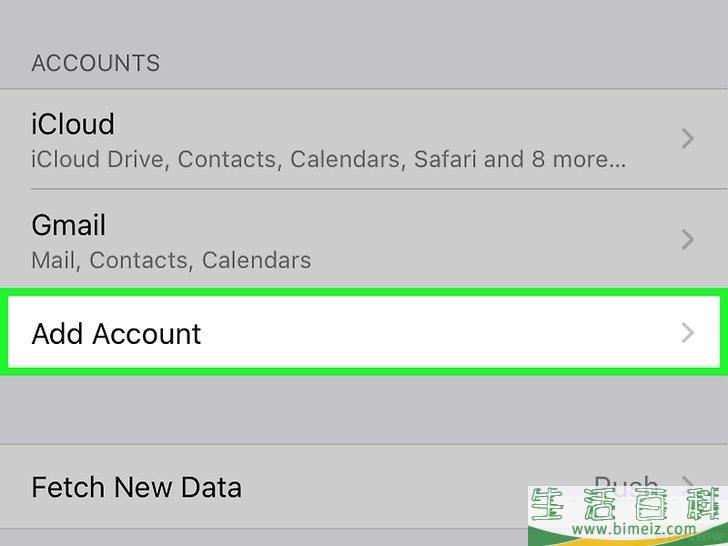Click the Add Account chevron arrow
The width and height of the screenshot is (728, 546).
click(688, 333)
